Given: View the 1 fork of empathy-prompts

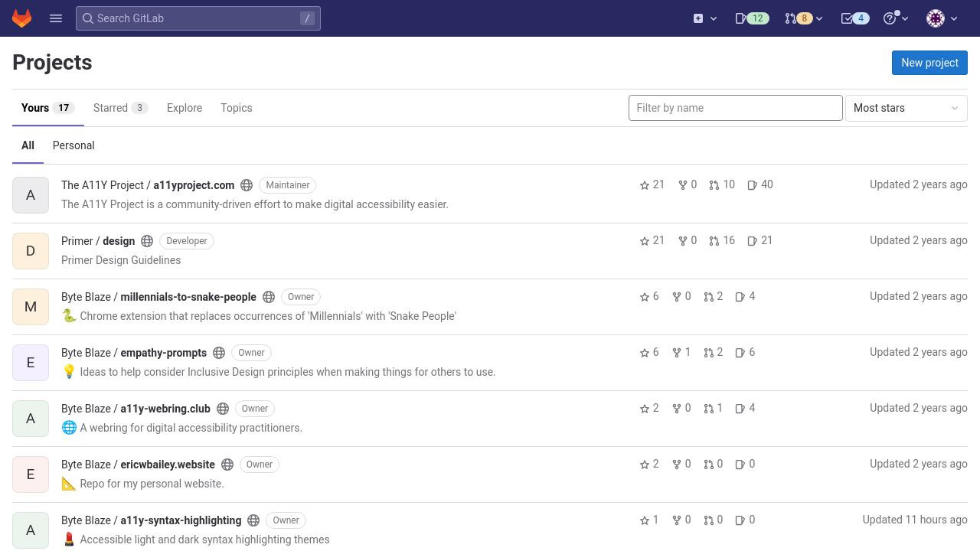Looking at the screenshot, I should coord(681,353).
